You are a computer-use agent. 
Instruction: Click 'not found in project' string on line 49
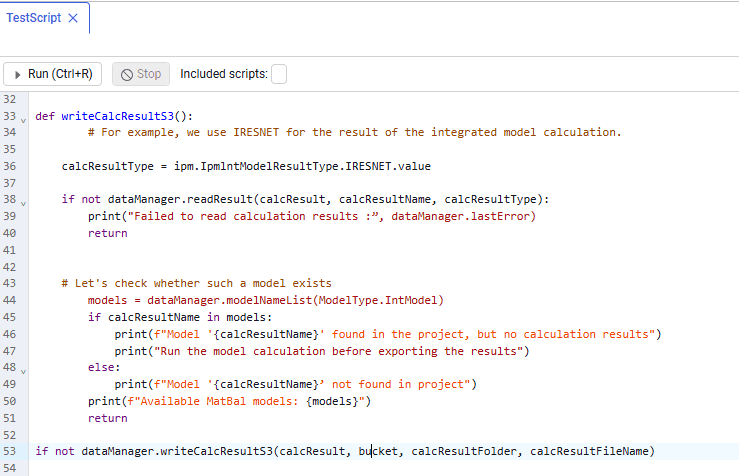point(398,384)
